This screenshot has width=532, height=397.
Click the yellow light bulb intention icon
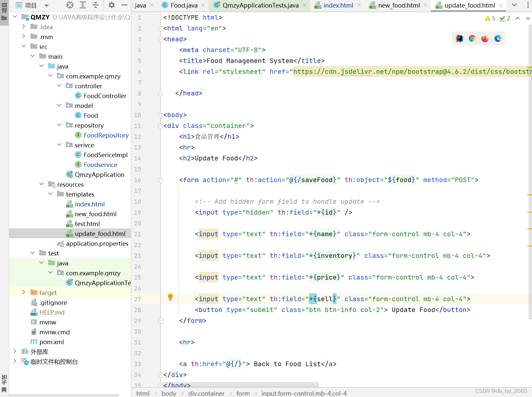click(x=170, y=297)
